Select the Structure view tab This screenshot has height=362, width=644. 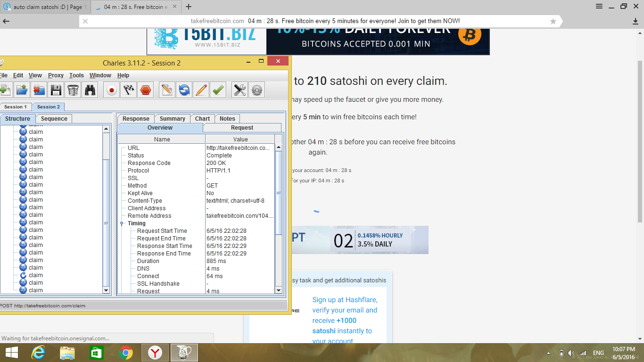click(x=17, y=119)
